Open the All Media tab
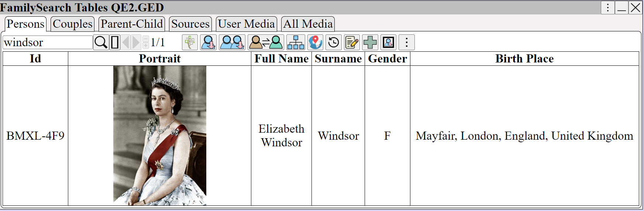Image resolution: width=644 pixels, height=211 pixels. (308, 24)
